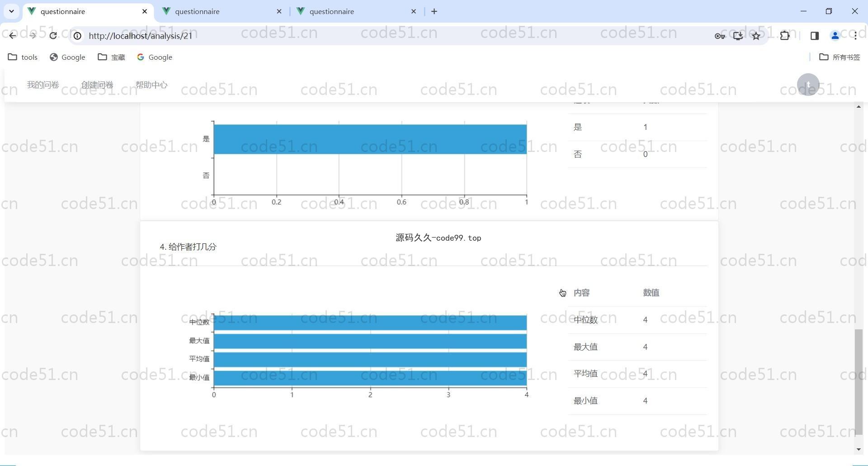The width and height of the screenshot is (868, 466).
Task: Reload the analysis page
Action: pyautogui.click(x=53, y=36)
